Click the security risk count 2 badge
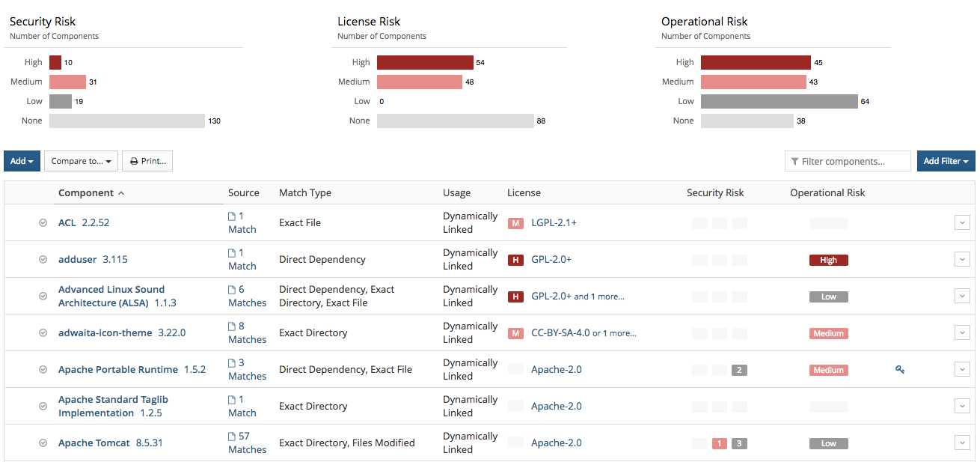980x462 pixels. (739, 370)
